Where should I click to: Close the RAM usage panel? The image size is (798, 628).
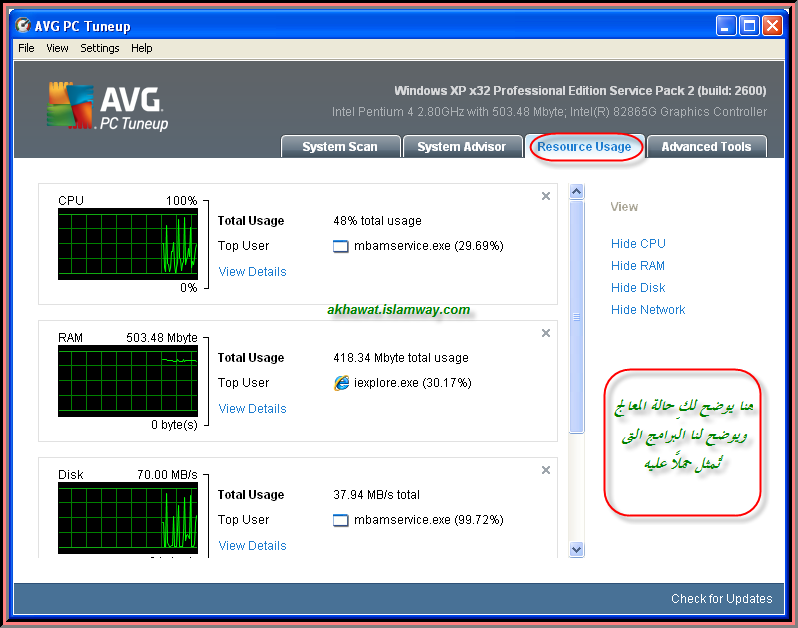click(546, 333)
